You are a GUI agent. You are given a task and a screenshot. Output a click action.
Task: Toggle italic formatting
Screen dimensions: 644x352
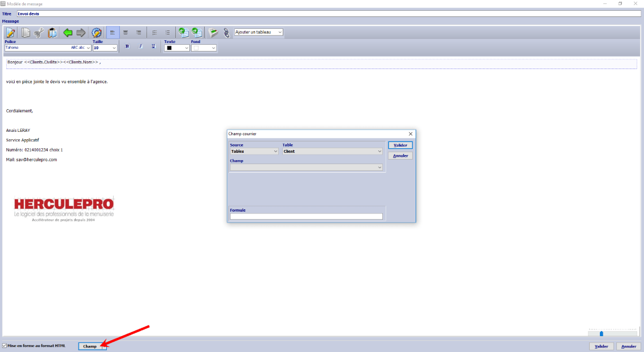click(140, 46)
